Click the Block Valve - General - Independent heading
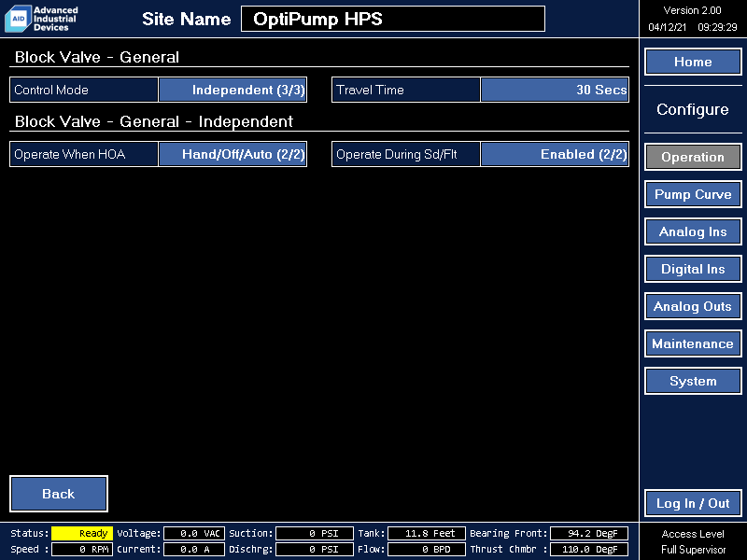 coord(153,121)
